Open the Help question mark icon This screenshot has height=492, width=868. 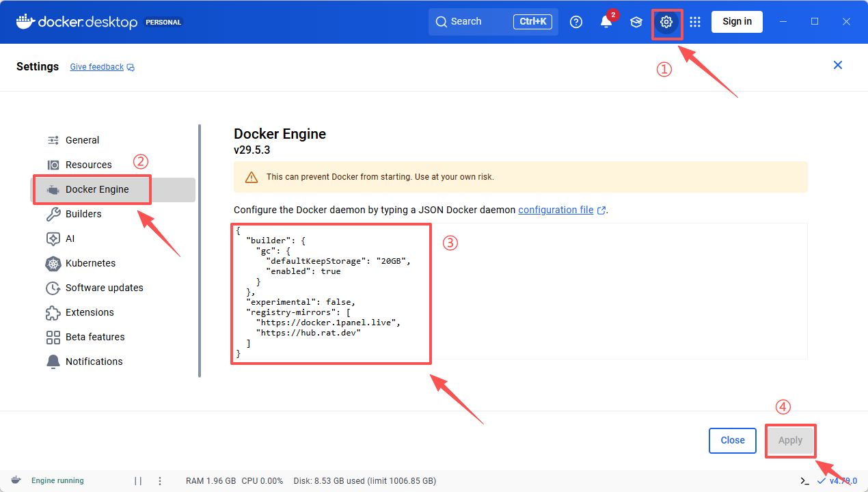[x=576, y=22]
